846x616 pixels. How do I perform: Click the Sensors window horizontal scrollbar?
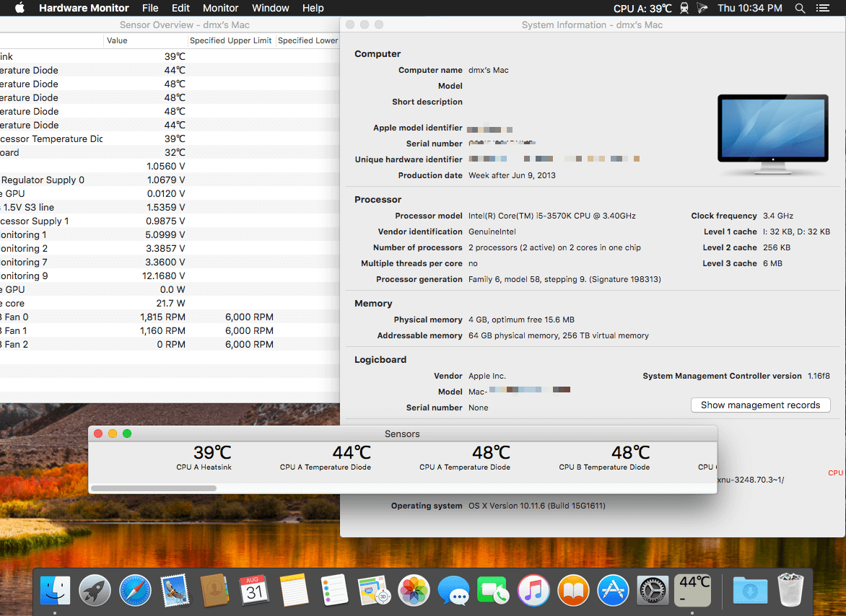154,488
